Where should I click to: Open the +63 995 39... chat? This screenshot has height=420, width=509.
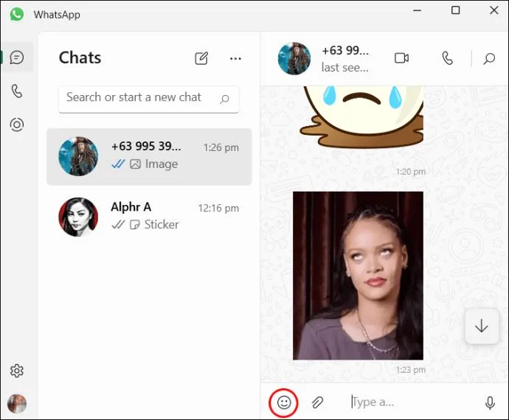click(x=149, y=157)
